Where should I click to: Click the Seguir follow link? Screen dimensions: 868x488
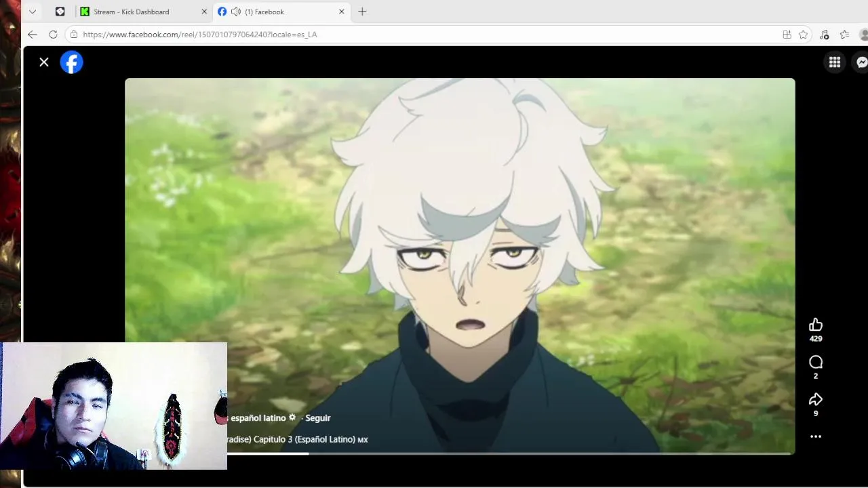(x=317, y=418)
